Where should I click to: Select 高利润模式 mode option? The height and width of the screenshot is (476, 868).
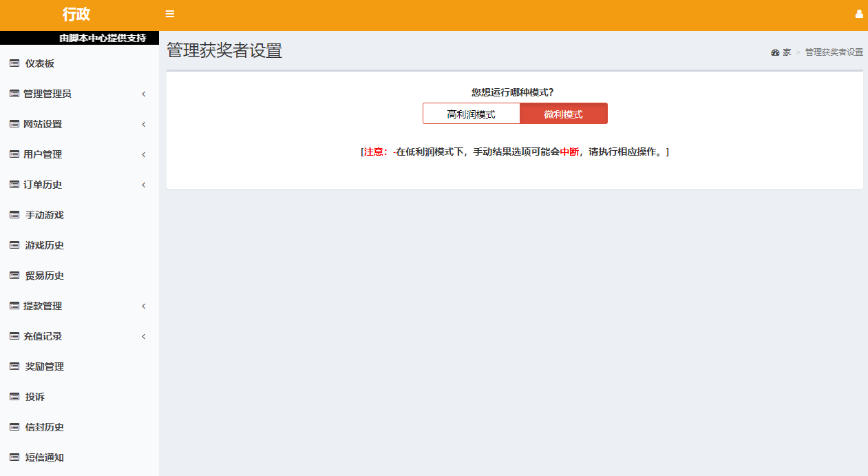(x=471, y=114)
